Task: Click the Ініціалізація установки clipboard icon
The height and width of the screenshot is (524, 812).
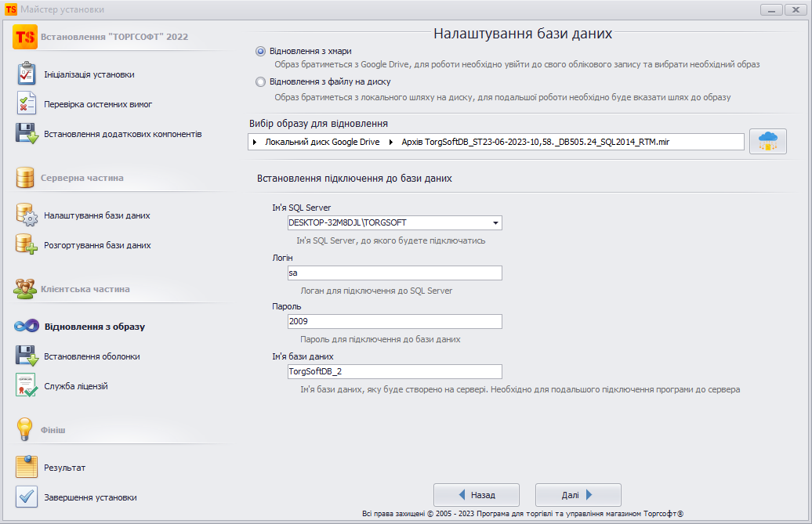Action: pyautogui.click(x=27, y=74)
